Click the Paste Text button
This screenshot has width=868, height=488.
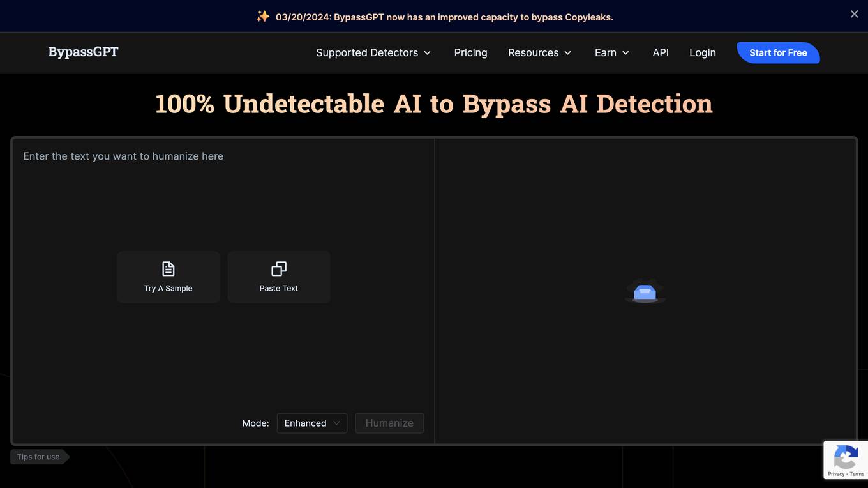[279, 277]
